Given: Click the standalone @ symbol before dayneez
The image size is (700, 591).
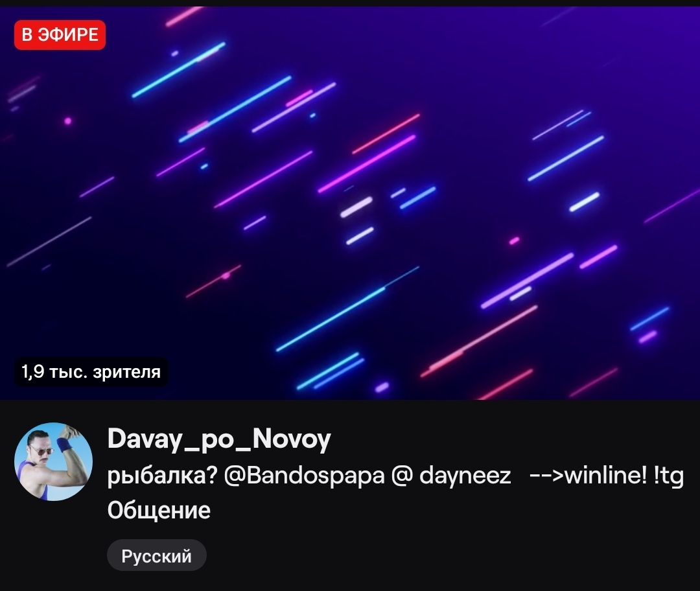Looking at the screenshot, I should coord(402,476).
